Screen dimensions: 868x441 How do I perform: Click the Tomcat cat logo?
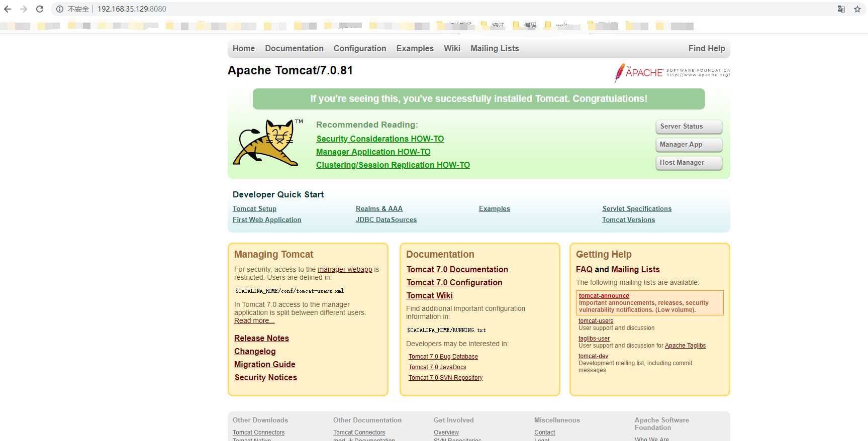[267, 143]
